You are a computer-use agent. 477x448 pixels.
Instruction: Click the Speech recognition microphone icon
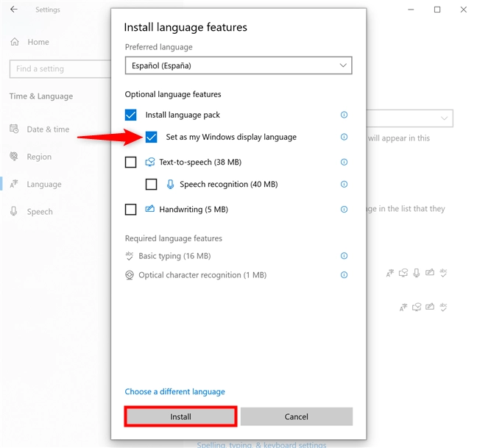(x=170, y=184)
